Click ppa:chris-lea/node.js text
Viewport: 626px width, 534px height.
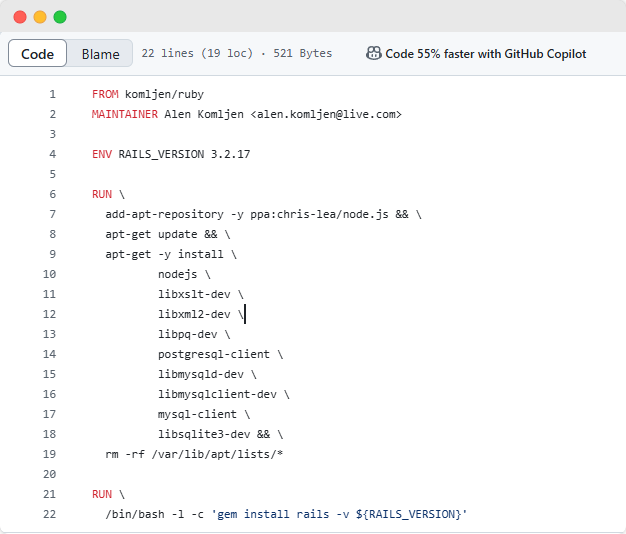coord(319,214)
